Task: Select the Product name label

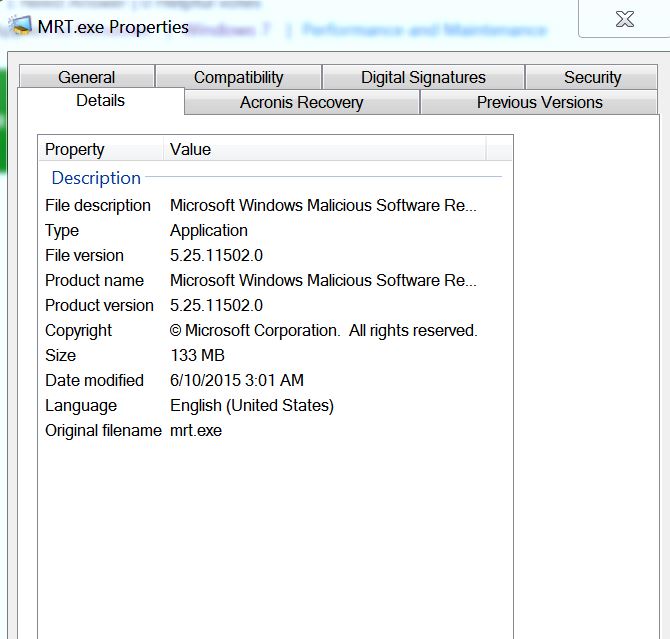Action: pyautogui.click(x=94, y=280)
